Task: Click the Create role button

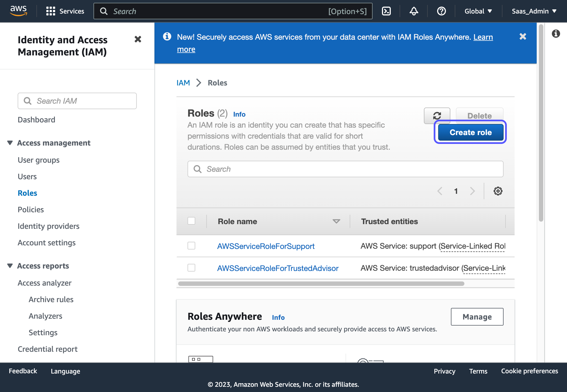Action: (x=470, y=132)
